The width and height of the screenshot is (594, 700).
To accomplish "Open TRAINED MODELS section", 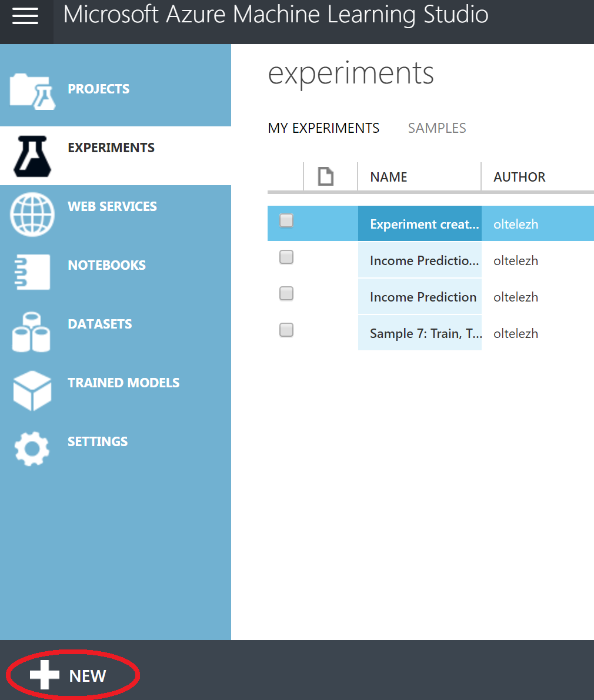I will pyautogui.click(x=124, y=383).
